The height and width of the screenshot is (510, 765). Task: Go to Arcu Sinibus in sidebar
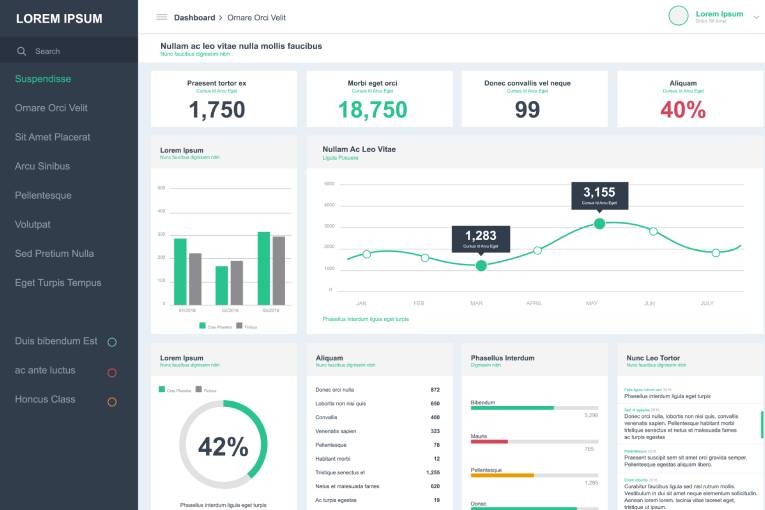pyautogui.click(x=42, y=166)
